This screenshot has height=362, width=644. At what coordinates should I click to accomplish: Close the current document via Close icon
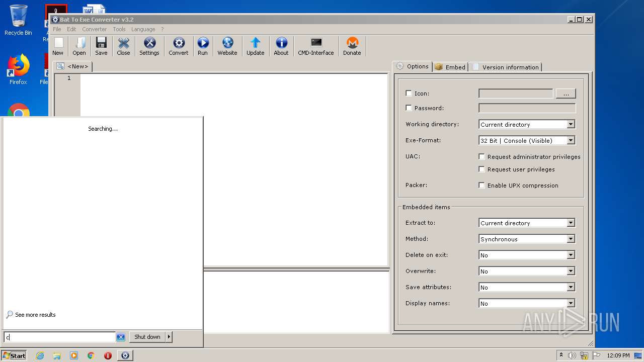(123, 46)
